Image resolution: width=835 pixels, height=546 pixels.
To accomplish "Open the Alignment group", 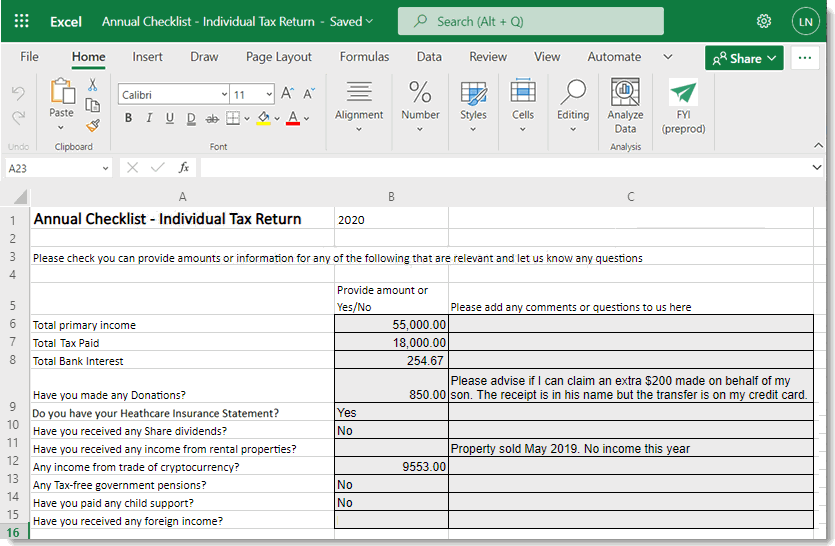I will pos(359,105).
